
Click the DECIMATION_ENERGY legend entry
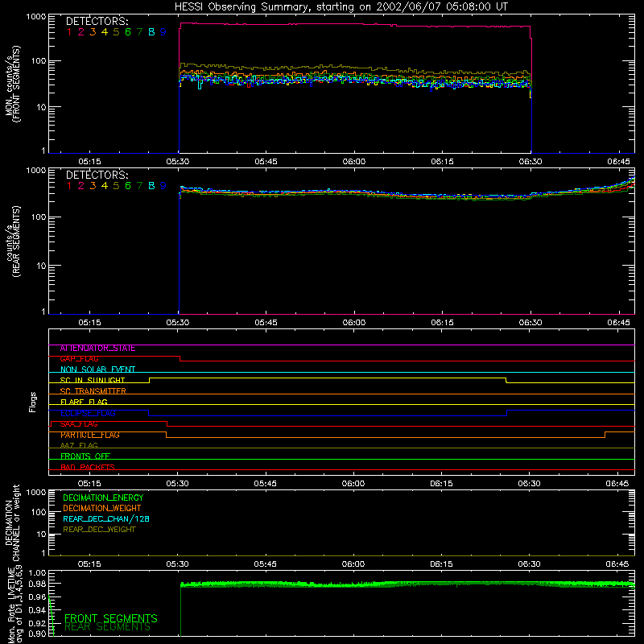[x=103, y=497]
